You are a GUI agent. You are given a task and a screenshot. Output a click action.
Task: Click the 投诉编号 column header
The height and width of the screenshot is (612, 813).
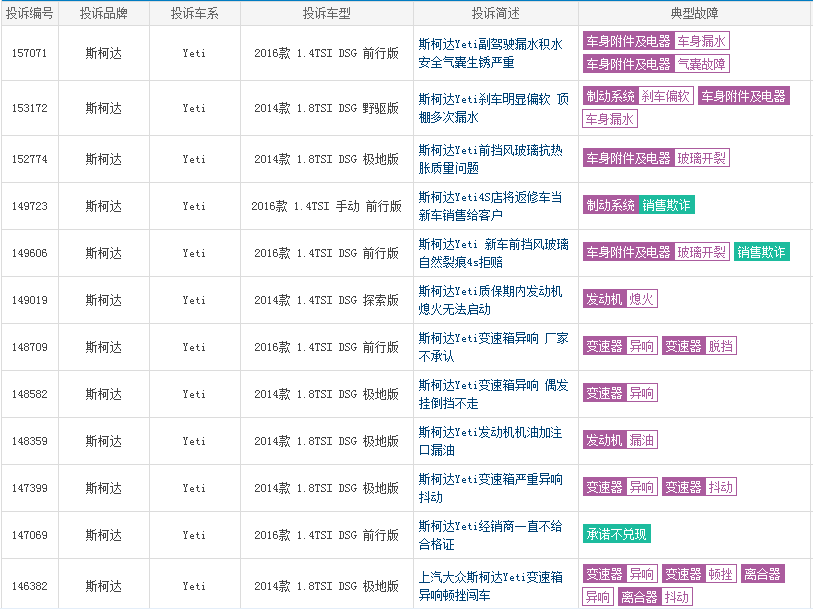30,13
